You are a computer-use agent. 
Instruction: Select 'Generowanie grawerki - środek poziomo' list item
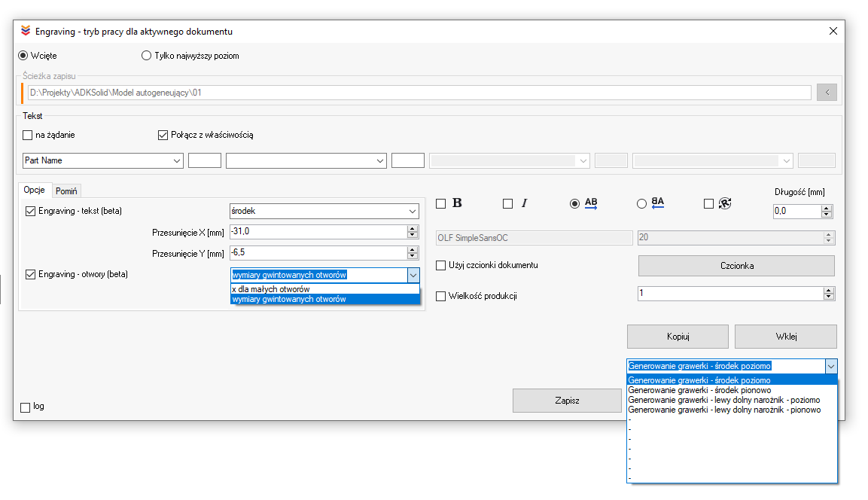[x=732, y=380]
